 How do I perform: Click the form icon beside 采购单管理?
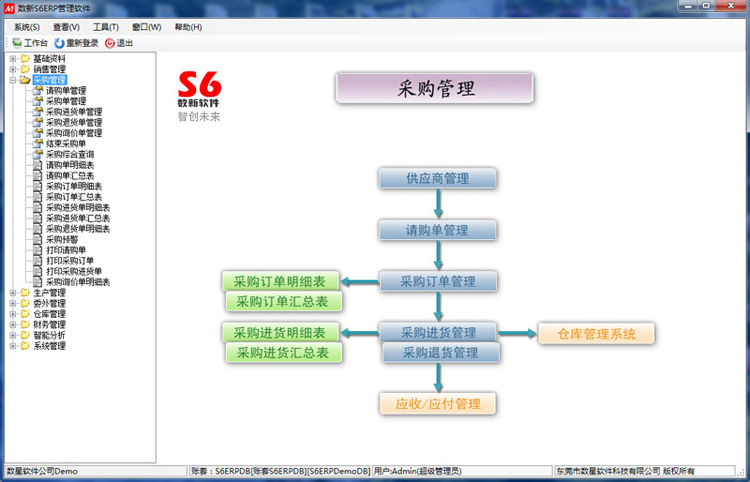point(38,100)
